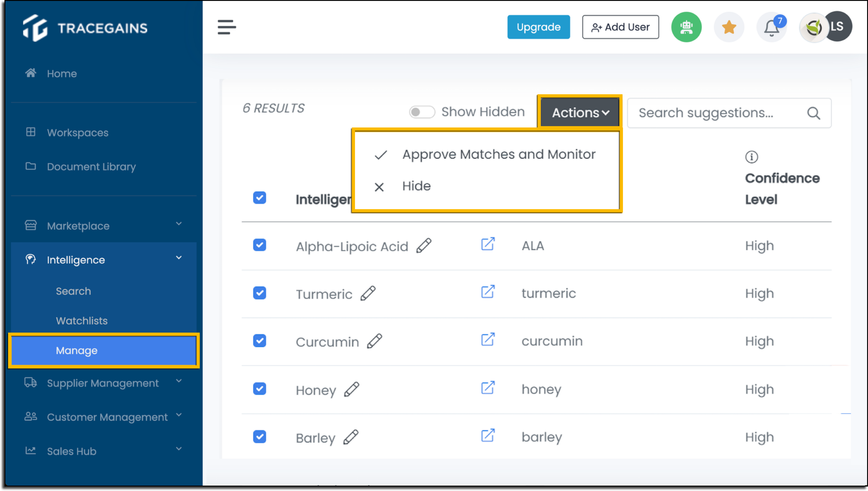
Task: Open external link for curcumin
Action: (x=488, y=340)
